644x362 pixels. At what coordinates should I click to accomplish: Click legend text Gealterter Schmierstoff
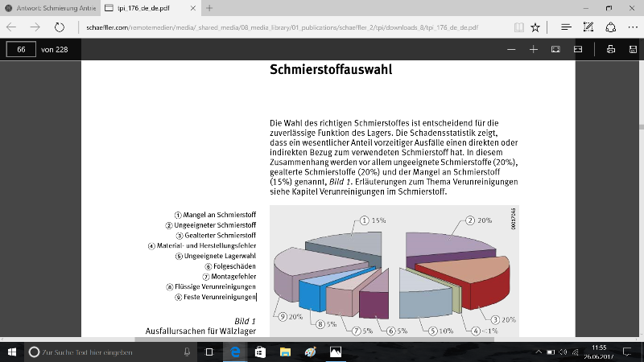tap(220, 235)
